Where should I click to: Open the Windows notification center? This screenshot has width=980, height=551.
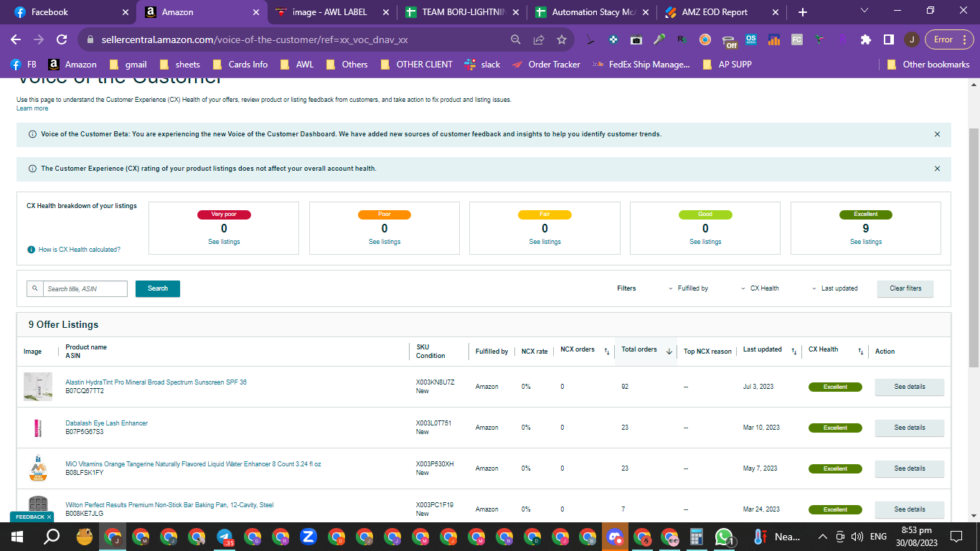tap(956, 537)
